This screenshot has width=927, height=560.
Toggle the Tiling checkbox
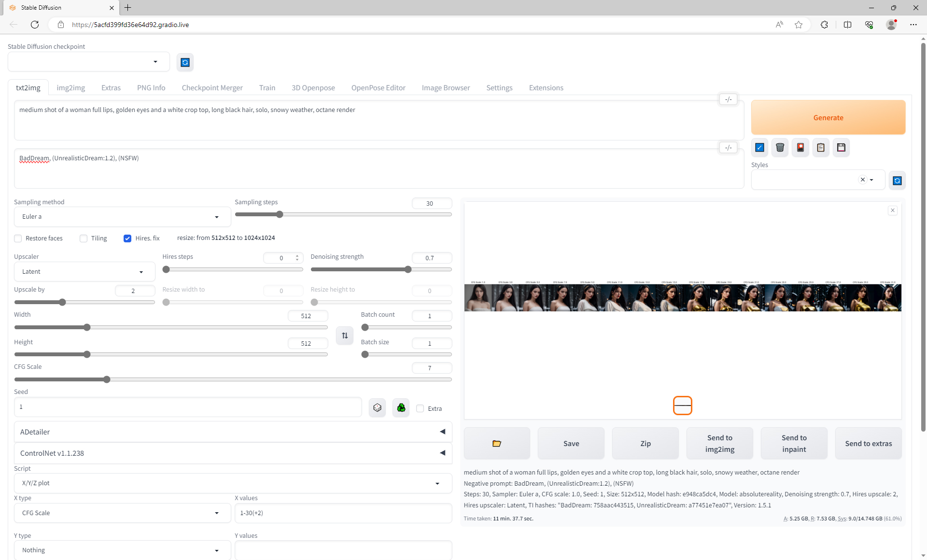[x=84, y=238]
